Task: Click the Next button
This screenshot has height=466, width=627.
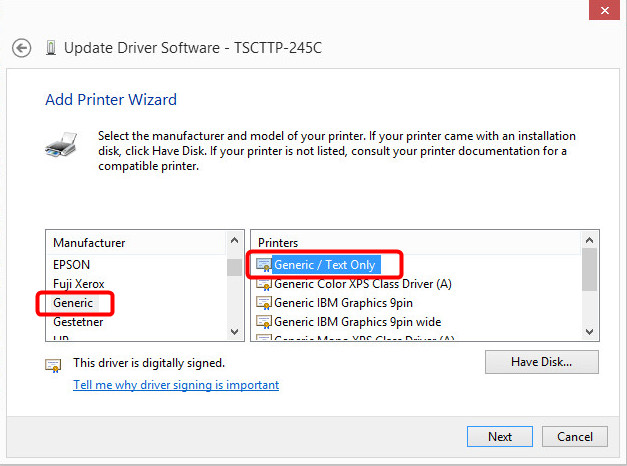Action: [500, 437]
